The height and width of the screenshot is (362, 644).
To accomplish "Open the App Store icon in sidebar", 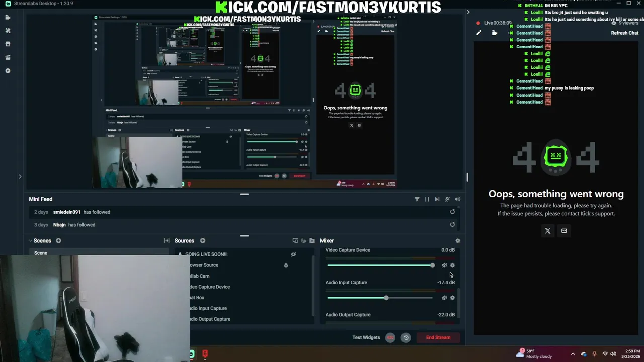I will (8, 44).
